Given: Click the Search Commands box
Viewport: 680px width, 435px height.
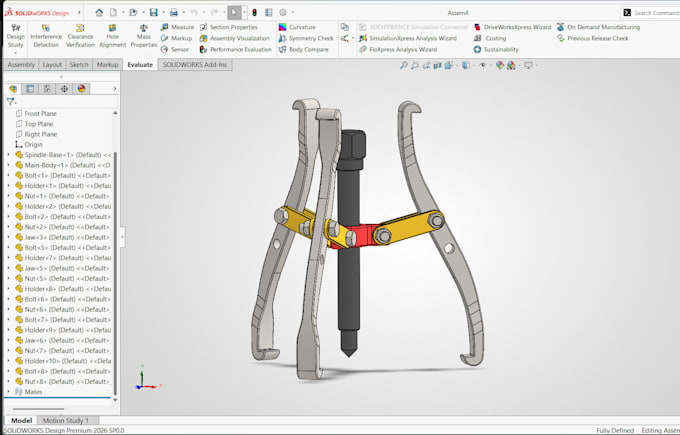Looking at the screenshot, I should point(651,13).
